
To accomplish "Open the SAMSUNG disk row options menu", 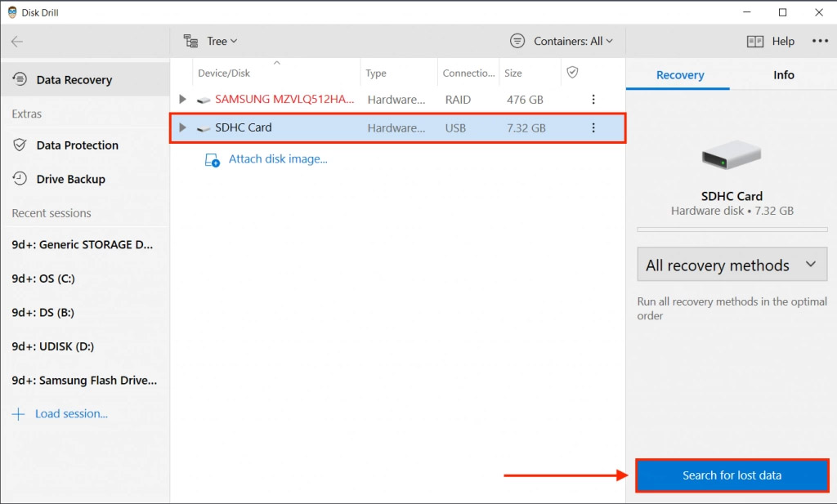I will [593, 99].
